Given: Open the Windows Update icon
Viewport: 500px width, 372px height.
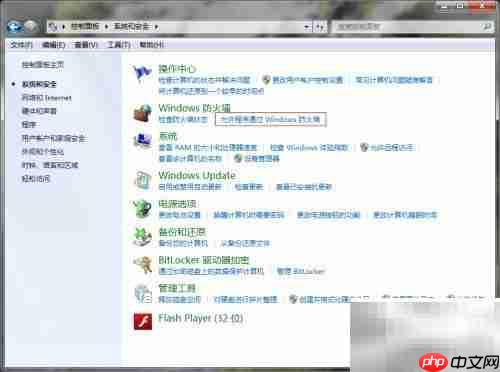Looking at the screenshot, I should point(143,180).
